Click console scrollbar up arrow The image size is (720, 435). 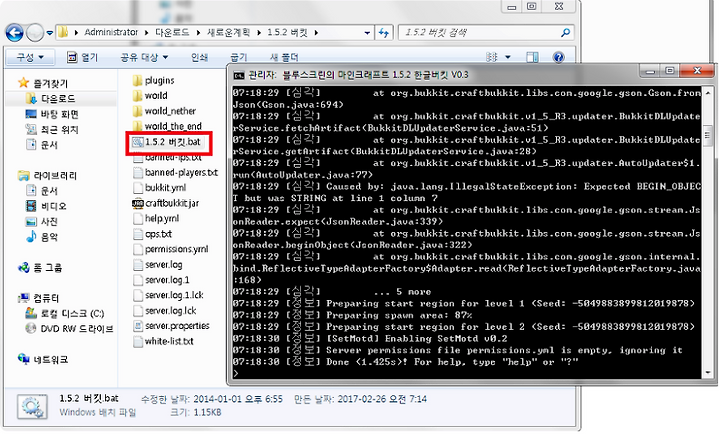[x=708, y=92]
